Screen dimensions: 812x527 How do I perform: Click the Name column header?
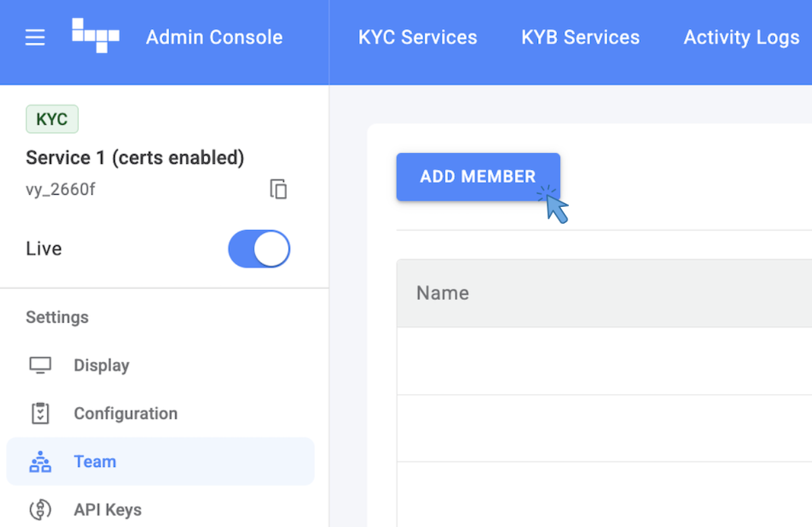(442, 293)
